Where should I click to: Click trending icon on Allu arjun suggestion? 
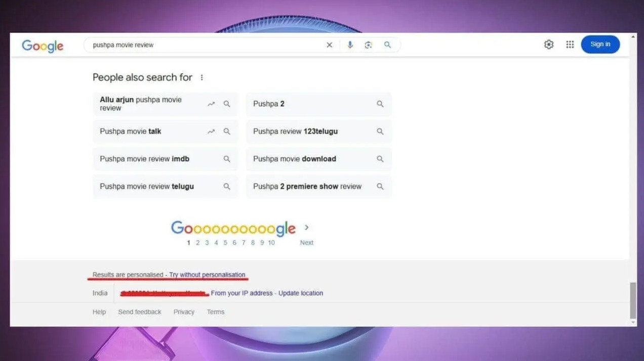coord(211,104)
